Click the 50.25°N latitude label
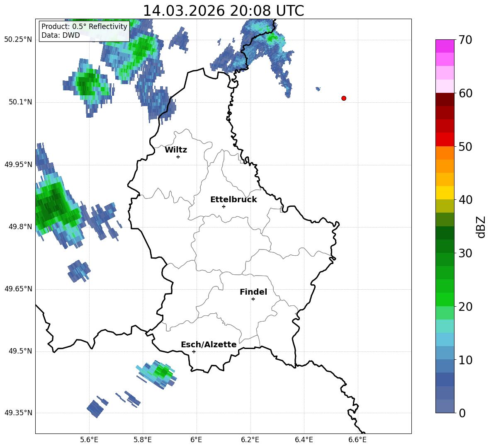Screen dimensions: 491x448 (18, 40)
